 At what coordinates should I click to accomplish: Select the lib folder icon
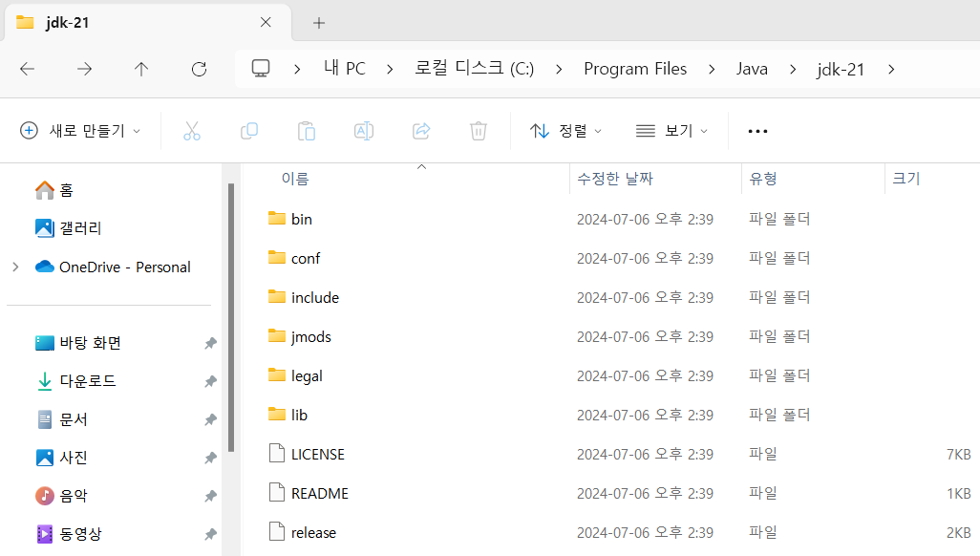pos(277,415)
